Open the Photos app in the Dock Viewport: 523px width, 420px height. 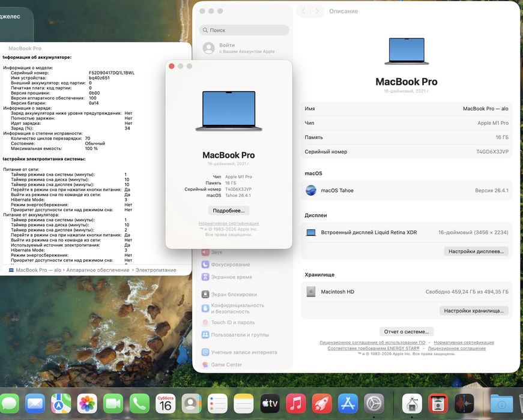87,403
